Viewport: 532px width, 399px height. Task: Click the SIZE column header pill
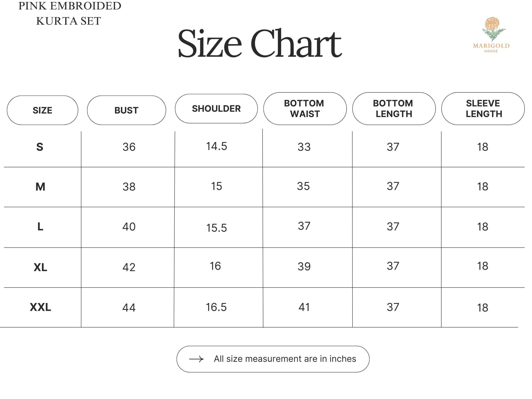click(42, 110)
